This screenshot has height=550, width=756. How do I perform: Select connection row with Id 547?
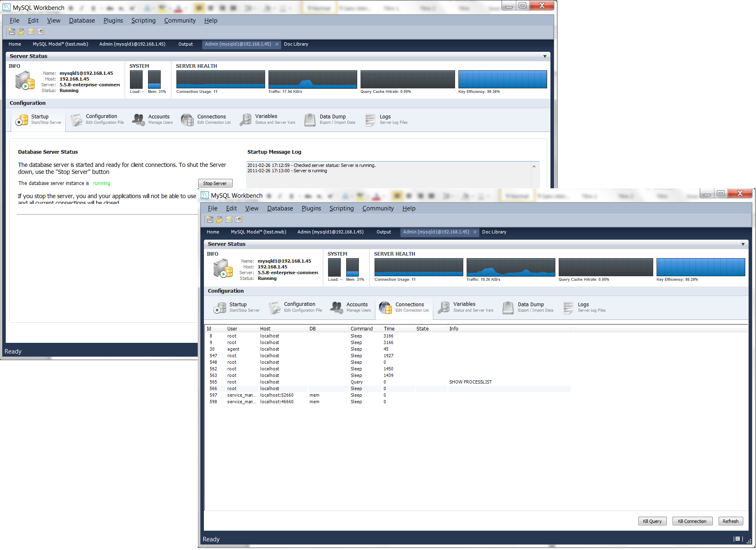[x=388, y=356]
